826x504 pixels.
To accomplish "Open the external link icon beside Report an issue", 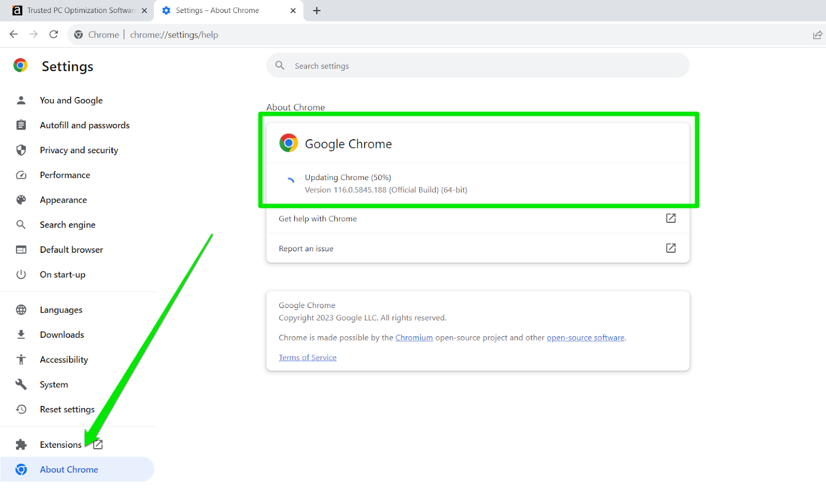I will pyautogui.click(x=671, y=248).
